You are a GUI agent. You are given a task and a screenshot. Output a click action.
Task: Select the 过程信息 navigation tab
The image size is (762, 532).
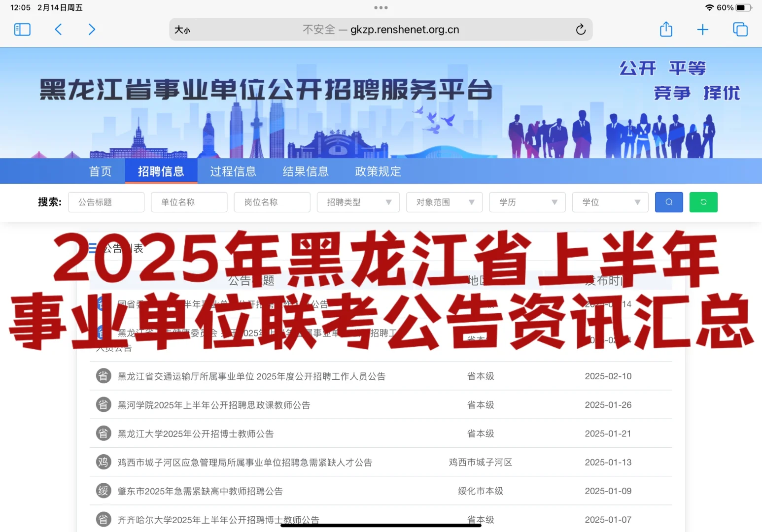click(x=233, y=171)
